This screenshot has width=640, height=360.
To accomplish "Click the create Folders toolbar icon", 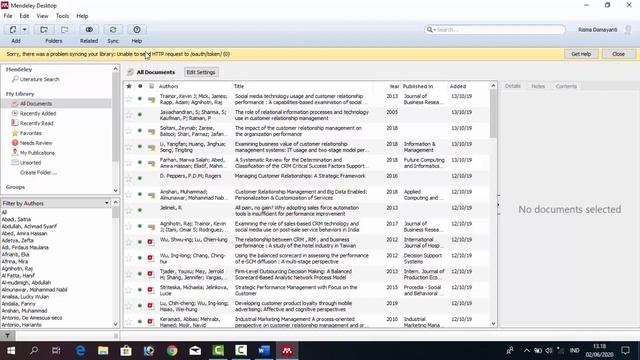I will (44, 30).
